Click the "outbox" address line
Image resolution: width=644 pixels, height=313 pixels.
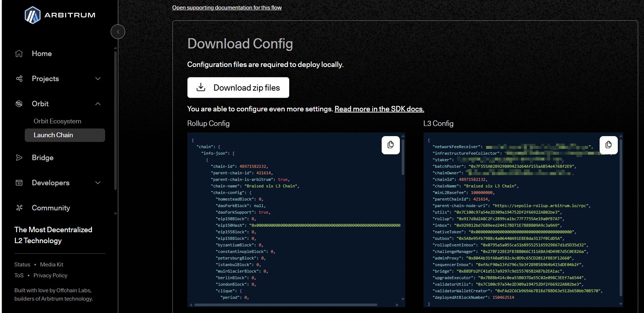click(498, 238)
